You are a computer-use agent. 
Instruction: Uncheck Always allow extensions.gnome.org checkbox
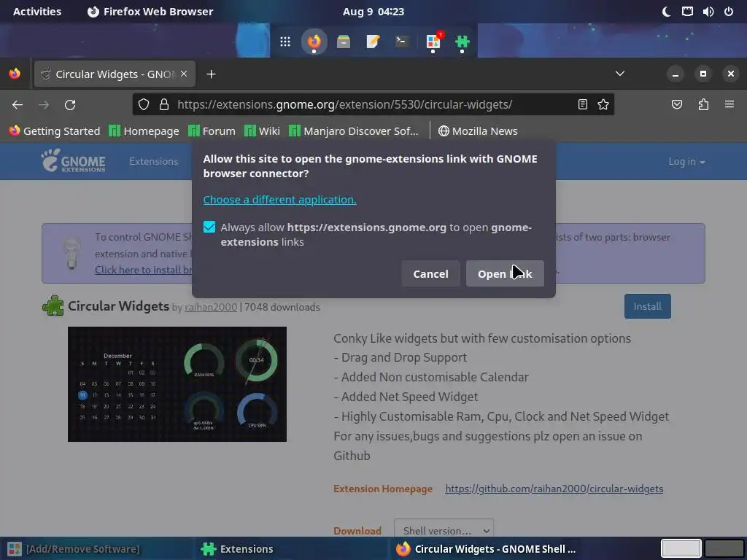(x=209, y=227)
